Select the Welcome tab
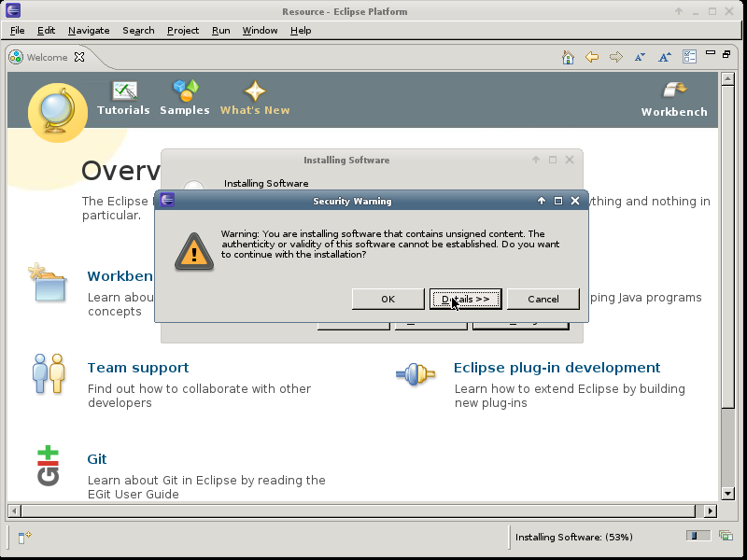This screenshot has width=747, height=560. [48, 57]
